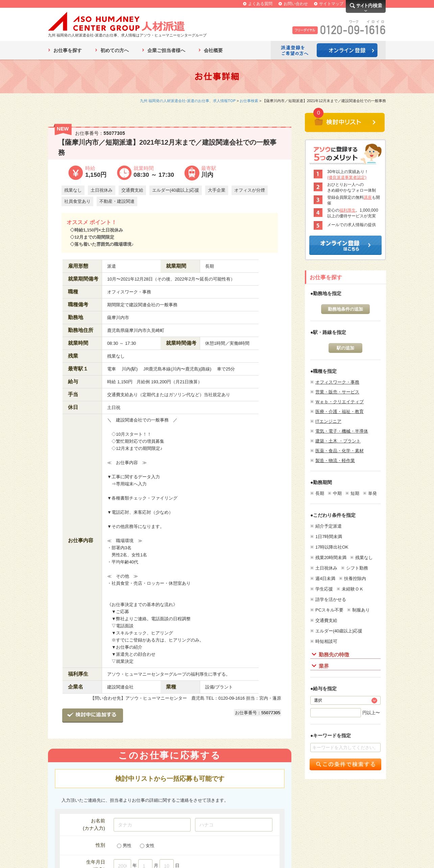Open 検討中リスト button
This screenshot has width=434, height=868.
(x=345, y=122)
